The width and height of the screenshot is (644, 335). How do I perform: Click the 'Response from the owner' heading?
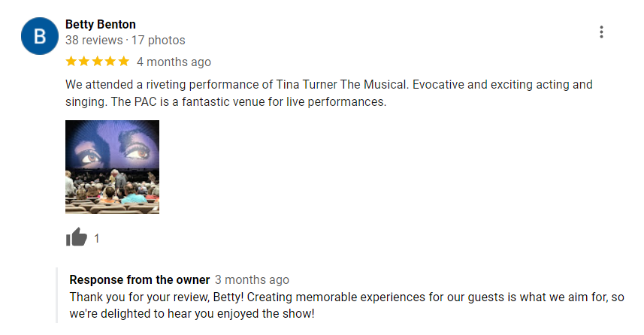pos(140,279)
